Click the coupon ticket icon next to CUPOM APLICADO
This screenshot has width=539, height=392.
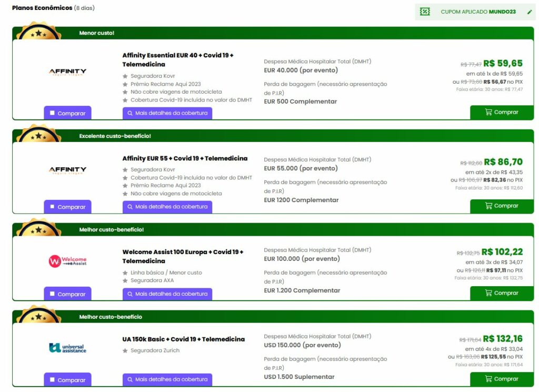pos(425,12)
